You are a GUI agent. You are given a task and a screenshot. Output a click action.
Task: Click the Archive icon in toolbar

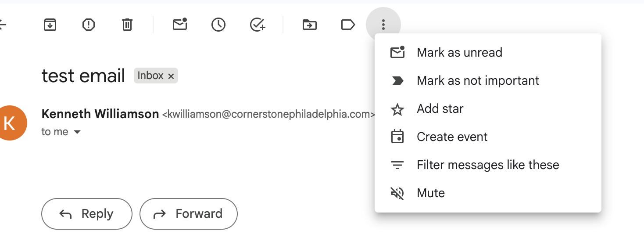pos(50,25)
